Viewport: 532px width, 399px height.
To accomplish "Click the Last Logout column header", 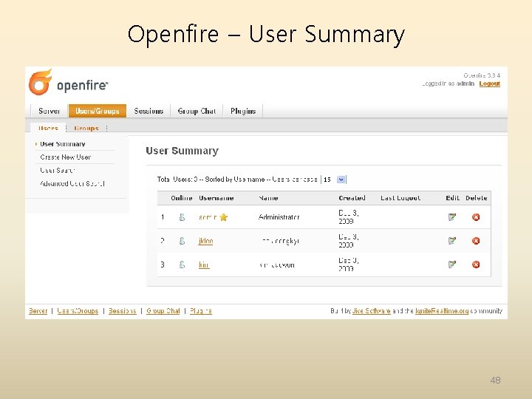I will point(400,198).
